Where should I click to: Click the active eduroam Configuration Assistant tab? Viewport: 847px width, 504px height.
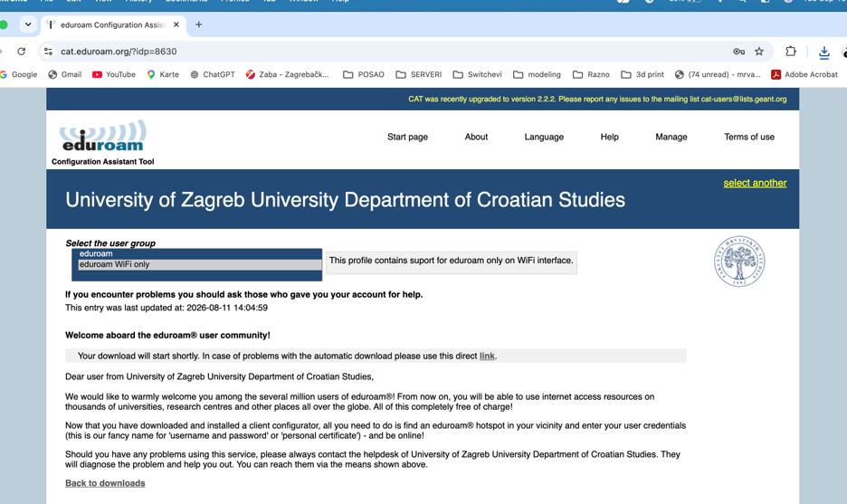pyautogui.click(x=112, y=24)
